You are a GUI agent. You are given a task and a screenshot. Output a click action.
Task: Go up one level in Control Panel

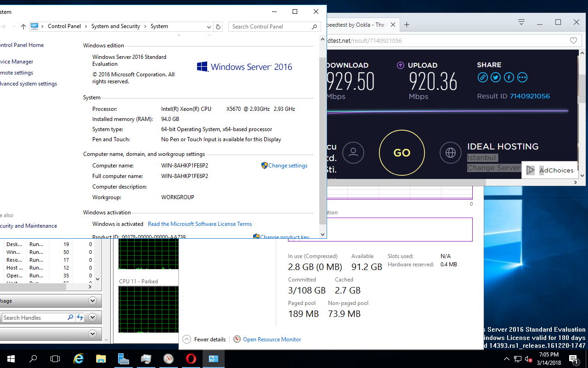tap(23, 27)
